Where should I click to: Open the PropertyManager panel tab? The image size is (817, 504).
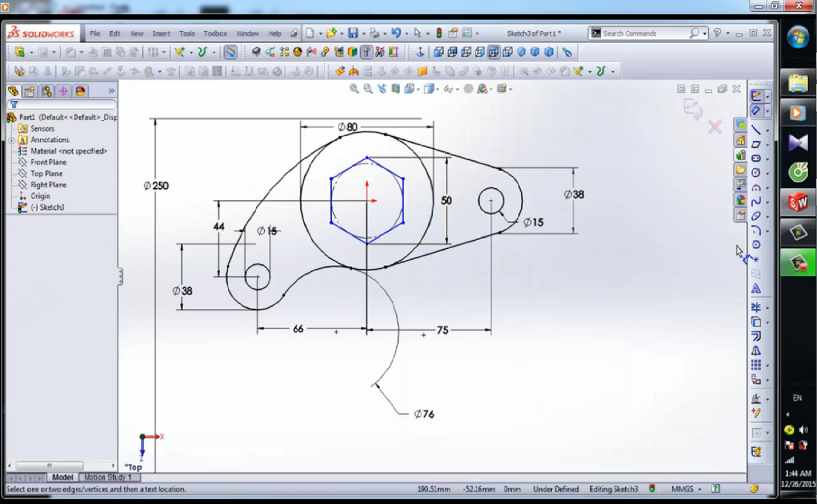pyautogui.click(x=30, y=91)
